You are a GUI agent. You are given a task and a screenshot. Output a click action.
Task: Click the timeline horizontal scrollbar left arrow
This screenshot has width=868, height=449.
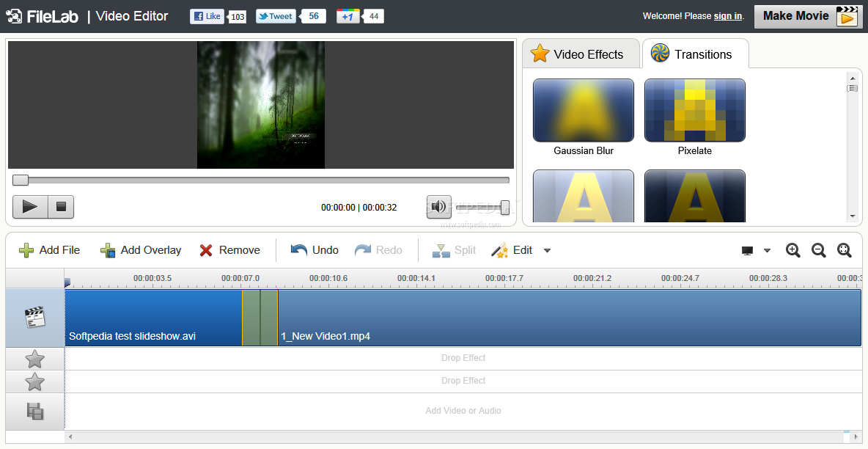[x=70, y=437]
